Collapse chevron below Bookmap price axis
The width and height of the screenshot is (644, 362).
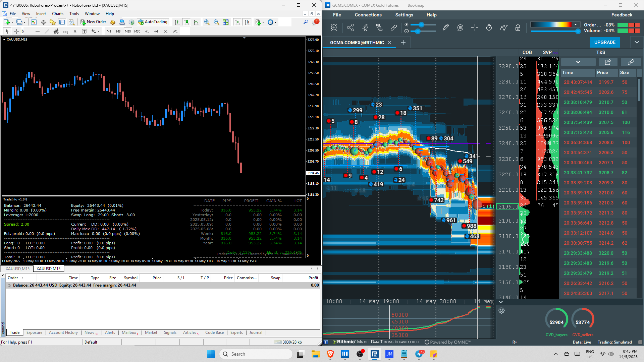[500, 302]
